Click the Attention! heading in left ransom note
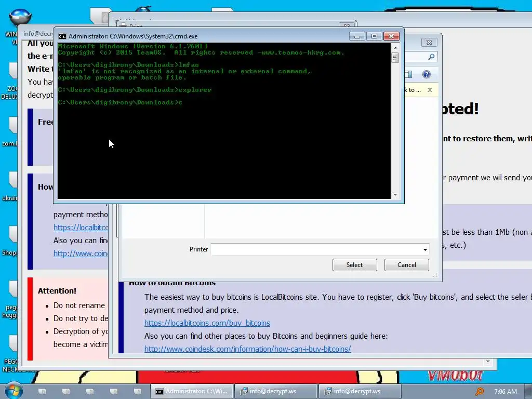 (x=57, y=291)
